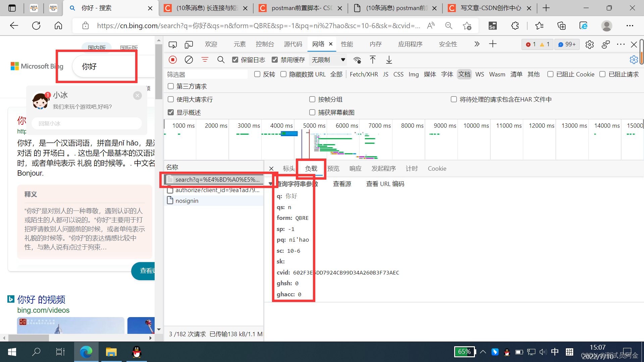Click 查看 URL 编码 link

385,184
